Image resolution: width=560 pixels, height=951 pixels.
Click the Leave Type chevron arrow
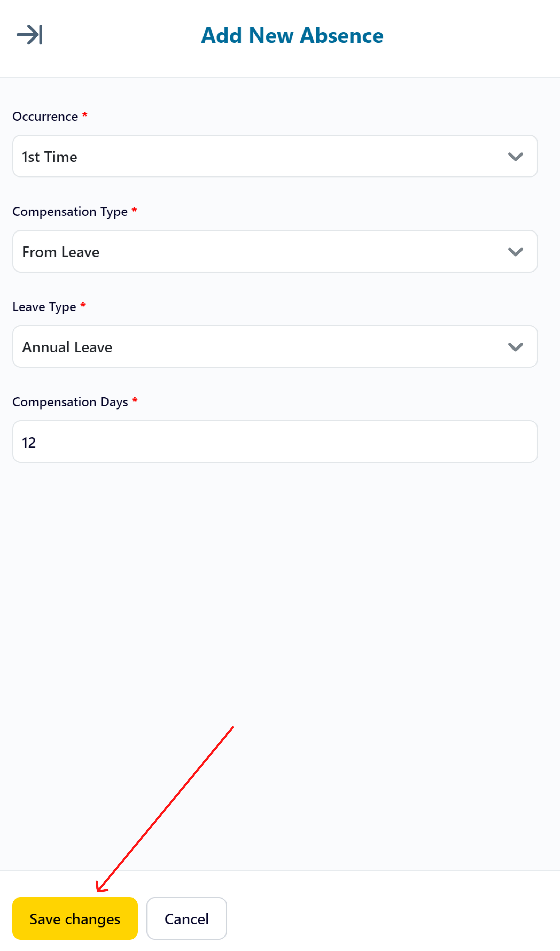pos(516,347)
